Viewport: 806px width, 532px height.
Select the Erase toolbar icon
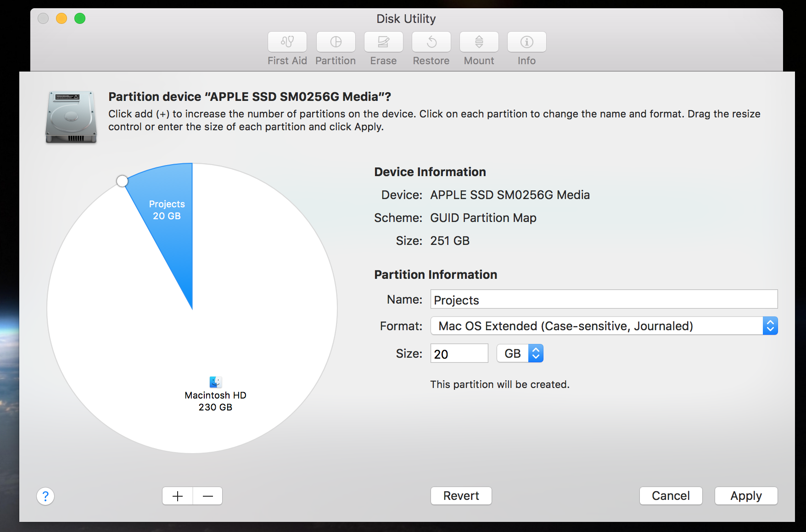[383, 42]
